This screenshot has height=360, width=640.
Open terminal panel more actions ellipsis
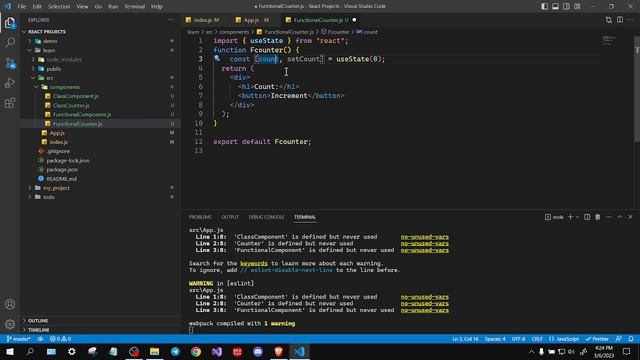click(609, 217)
